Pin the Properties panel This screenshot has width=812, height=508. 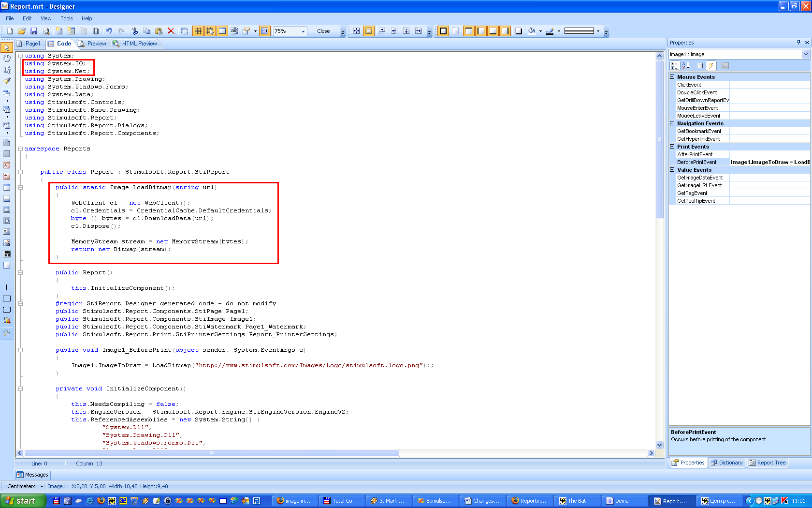click(x=798, y=43)
